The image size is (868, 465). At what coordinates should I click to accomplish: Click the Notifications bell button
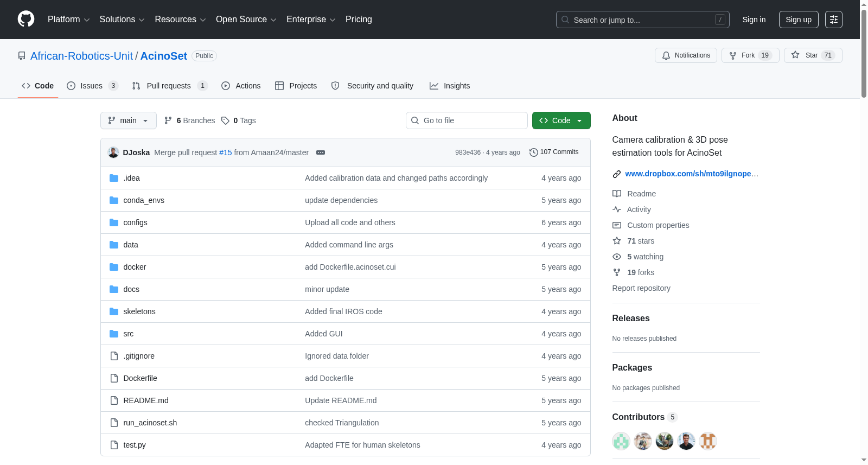[x=686, y=55]
